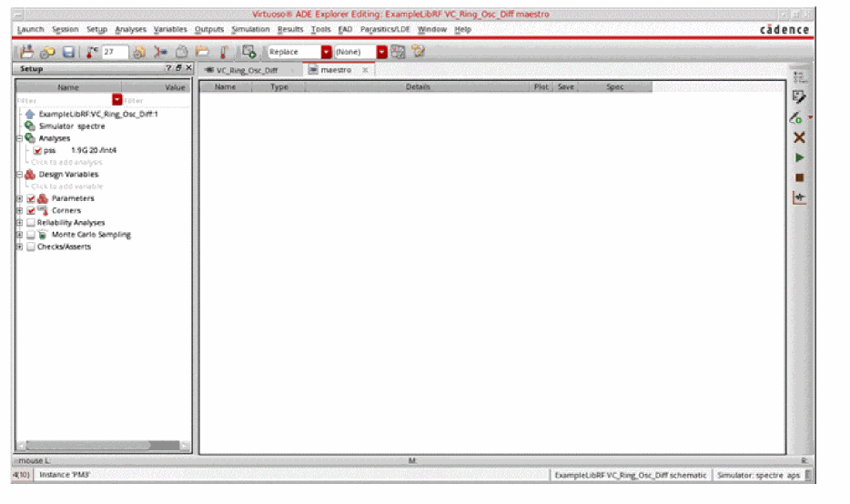Expand the Parameters tree node
The image size is (850, 504).
click(x=19, y=198)
